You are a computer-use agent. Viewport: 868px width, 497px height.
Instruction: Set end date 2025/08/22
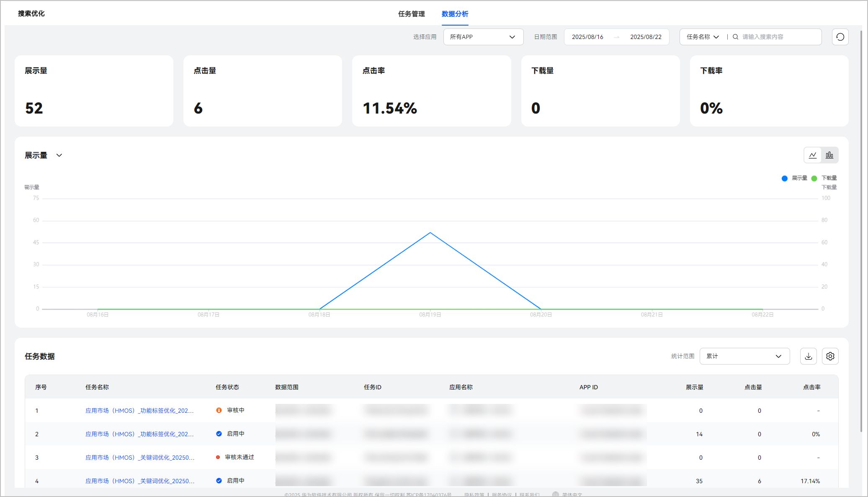point(646,37)
